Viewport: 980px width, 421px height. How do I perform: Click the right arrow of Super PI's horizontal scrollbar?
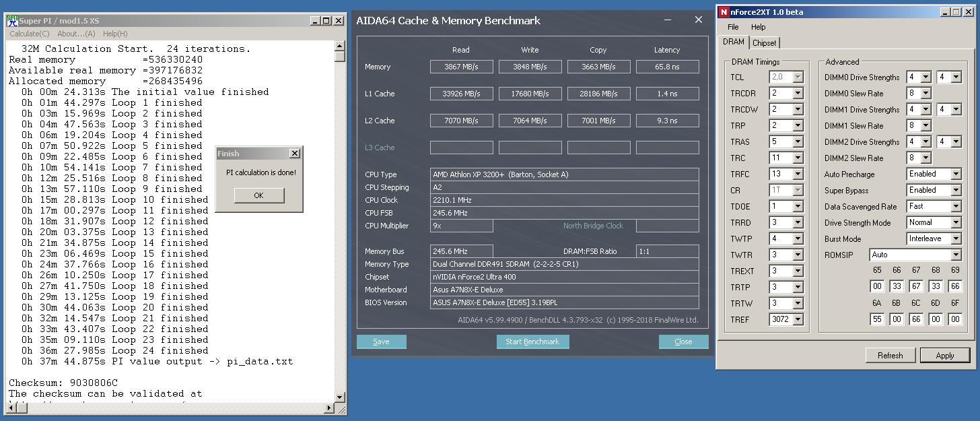click(x=329, y=408)
